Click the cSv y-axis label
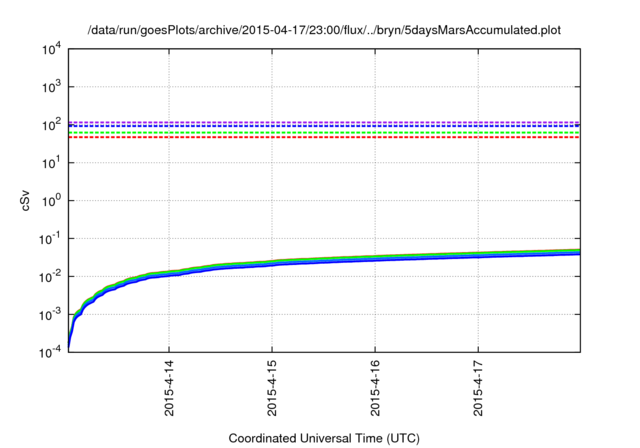640x448 pixels. tap(25, 200)
